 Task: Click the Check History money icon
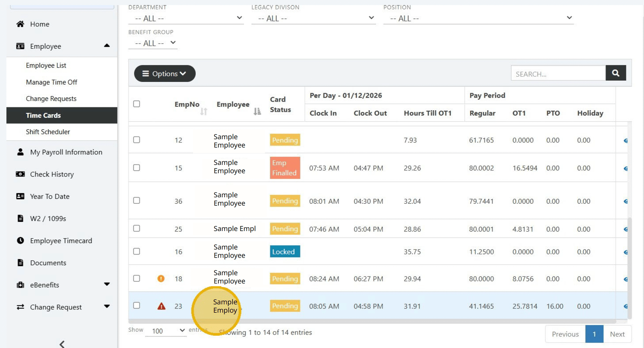20,174
